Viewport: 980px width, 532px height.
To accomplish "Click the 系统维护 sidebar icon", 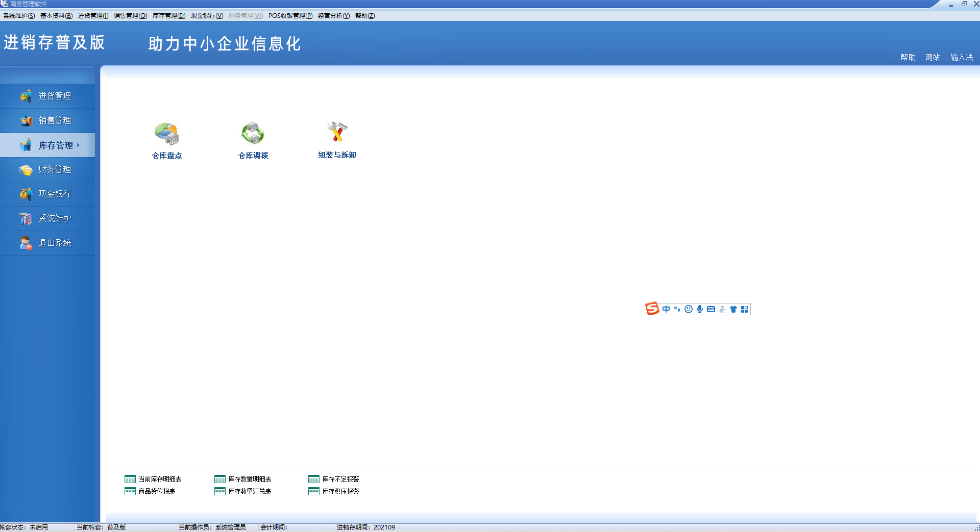I will pyautogui.click(x=26, y=218).
